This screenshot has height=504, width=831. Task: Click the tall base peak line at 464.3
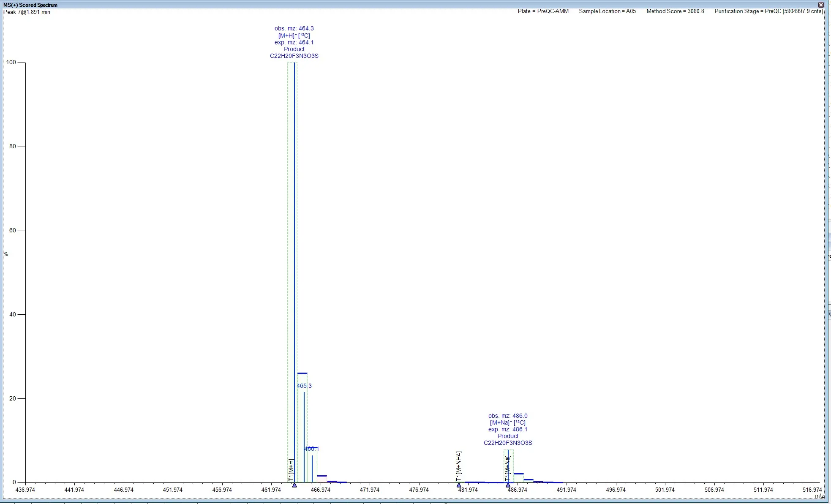coord(294,272)
